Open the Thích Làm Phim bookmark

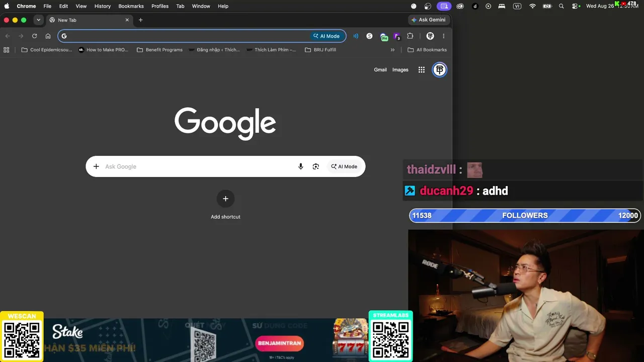272,50
